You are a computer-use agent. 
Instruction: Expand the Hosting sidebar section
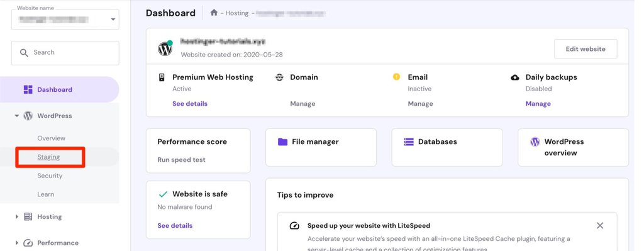[x=17, y=216]
